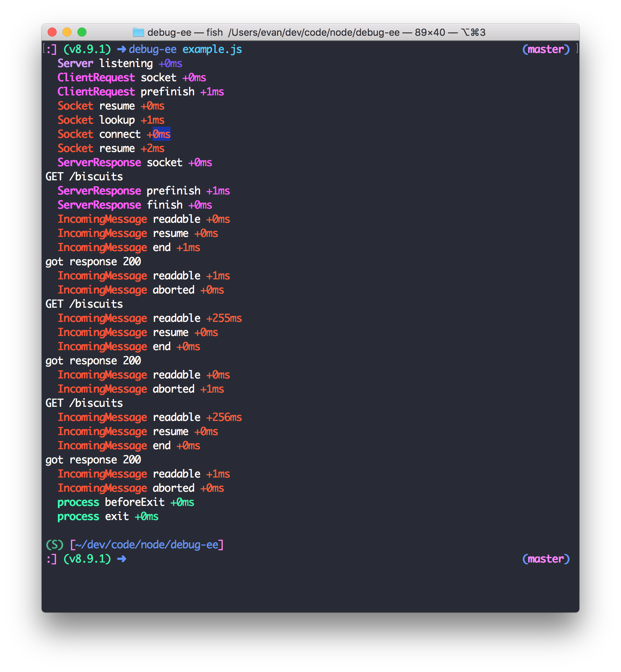
Task: Click the 'ServerResponse socket +0ms' line
Action: click(135, 162)
